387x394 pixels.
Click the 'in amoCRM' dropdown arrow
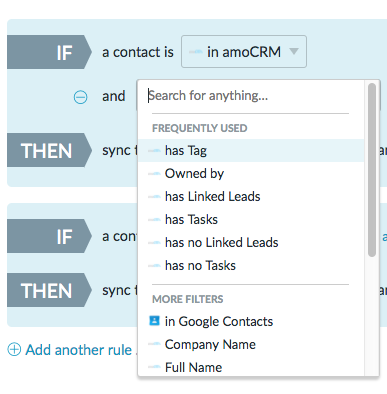[x=294, y=51]
